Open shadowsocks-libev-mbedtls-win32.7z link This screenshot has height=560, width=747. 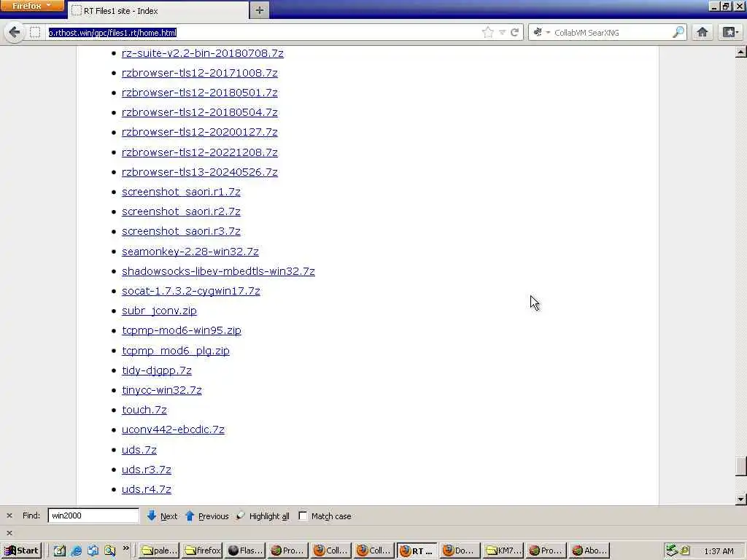(218, 271)
